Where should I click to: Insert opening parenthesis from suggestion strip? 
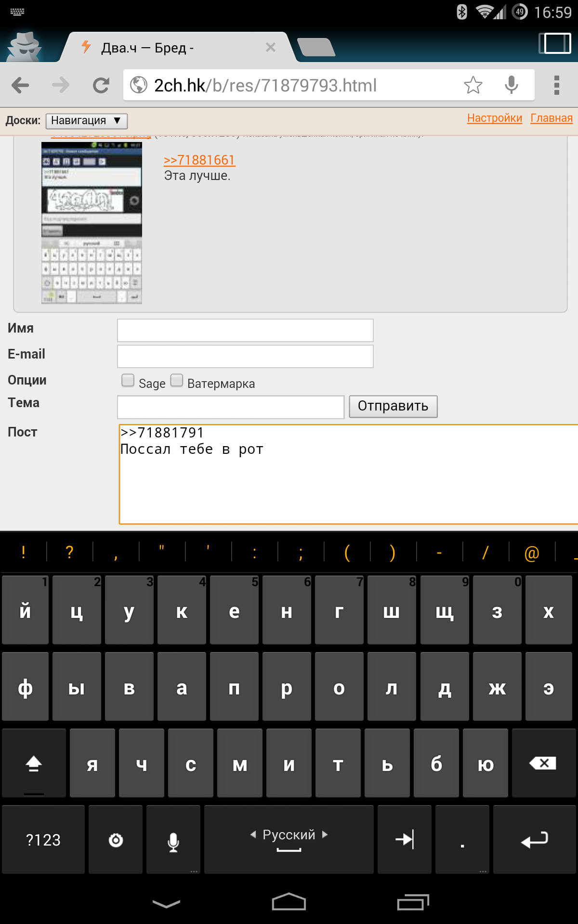[x=347, y=552]
